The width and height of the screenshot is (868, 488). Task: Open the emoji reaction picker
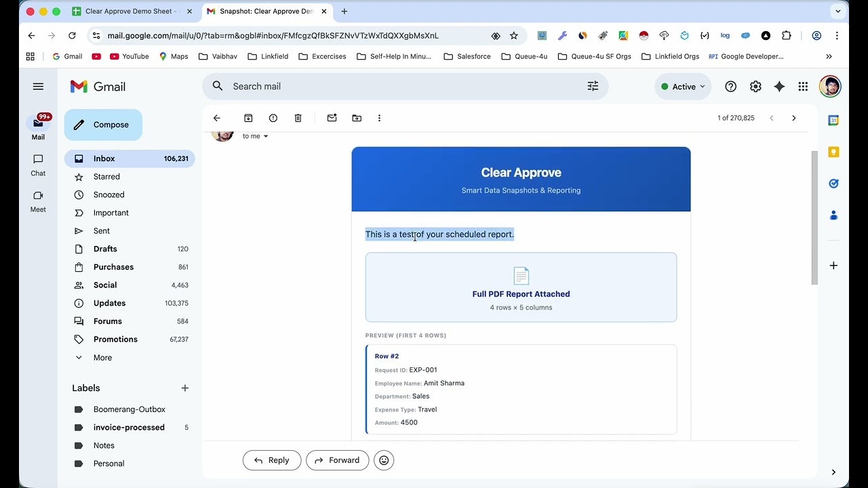point(384,460)
